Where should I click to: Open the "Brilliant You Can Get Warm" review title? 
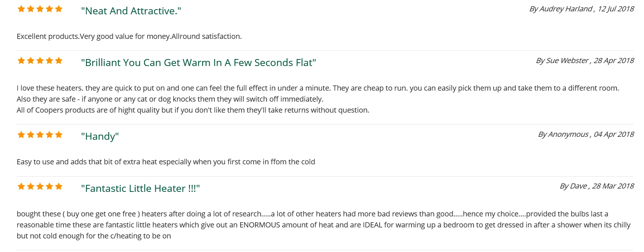coord(198,63)
